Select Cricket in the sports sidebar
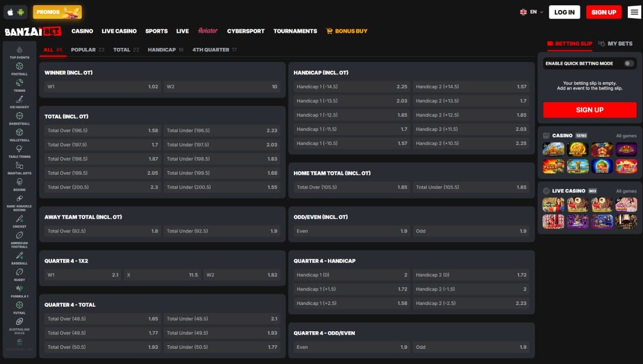Viewport: 643px width, 364px height. point(19,221)
